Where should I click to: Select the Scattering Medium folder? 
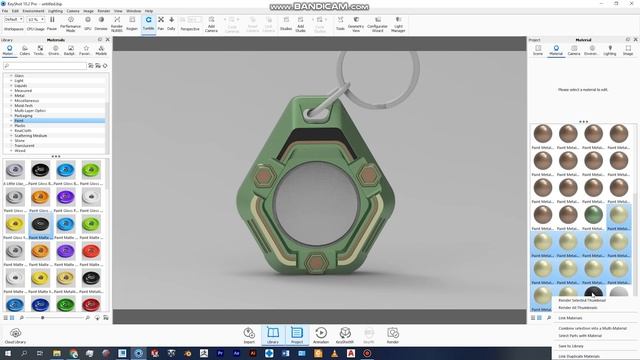coord(31,136)
